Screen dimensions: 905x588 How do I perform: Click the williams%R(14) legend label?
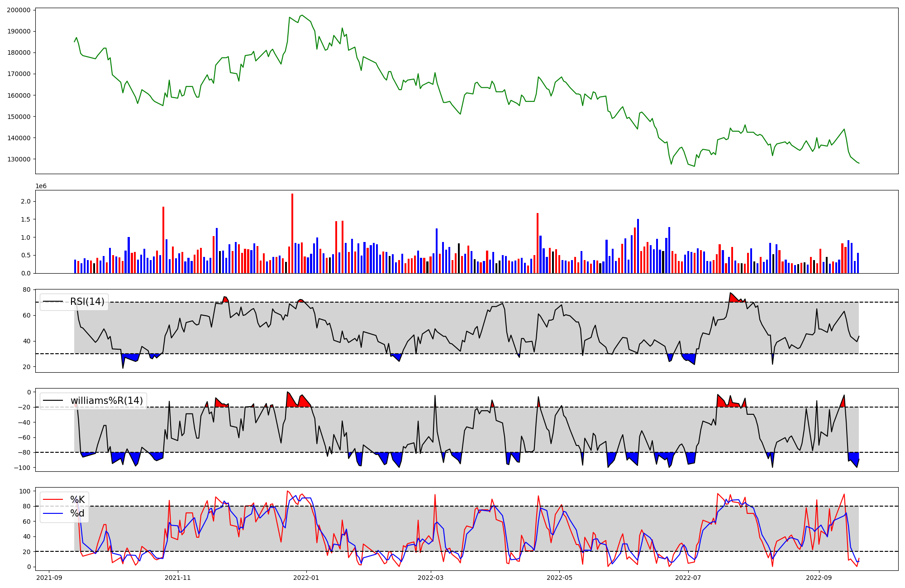click(x=106, y=400)
